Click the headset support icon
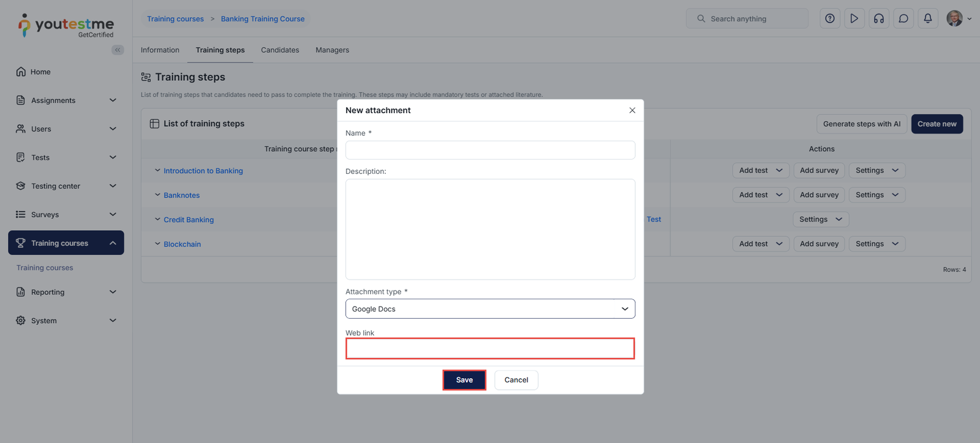The width and height of the screenshot is (980, 443). 878,19
